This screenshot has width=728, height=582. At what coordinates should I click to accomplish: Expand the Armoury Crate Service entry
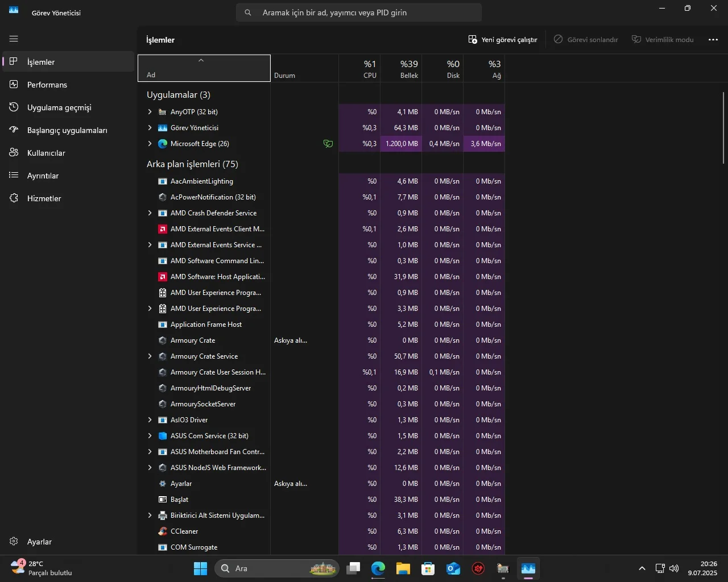[x=150, y=356]
